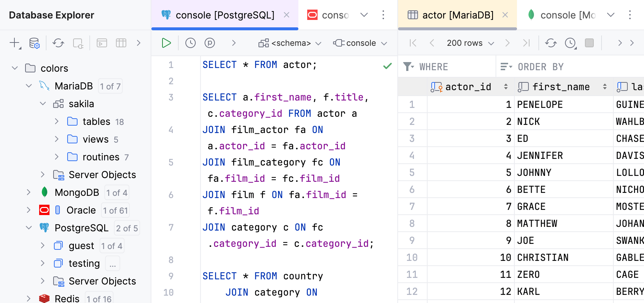Collapse the sakila schema node

point(43,104)
